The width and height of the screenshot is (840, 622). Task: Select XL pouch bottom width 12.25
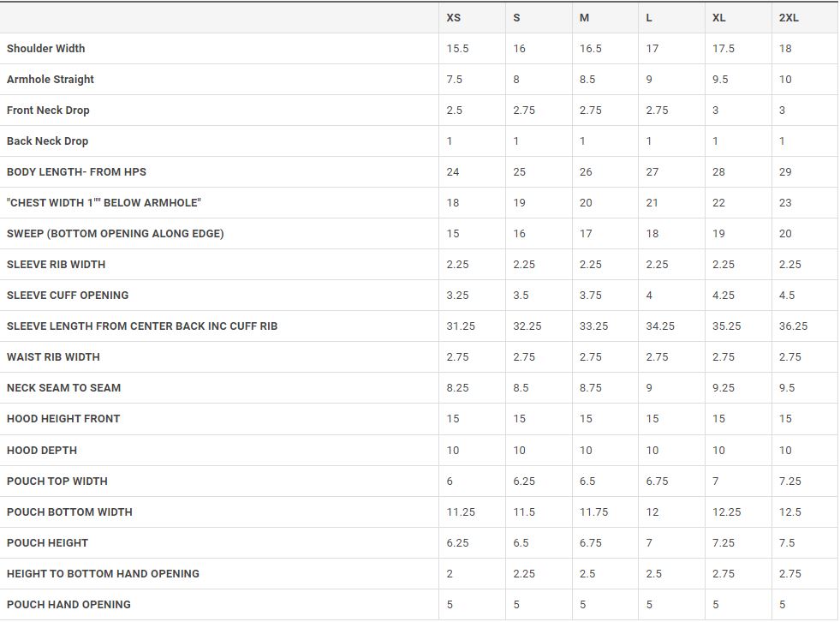pyautogui.click(x=726, y=512)
